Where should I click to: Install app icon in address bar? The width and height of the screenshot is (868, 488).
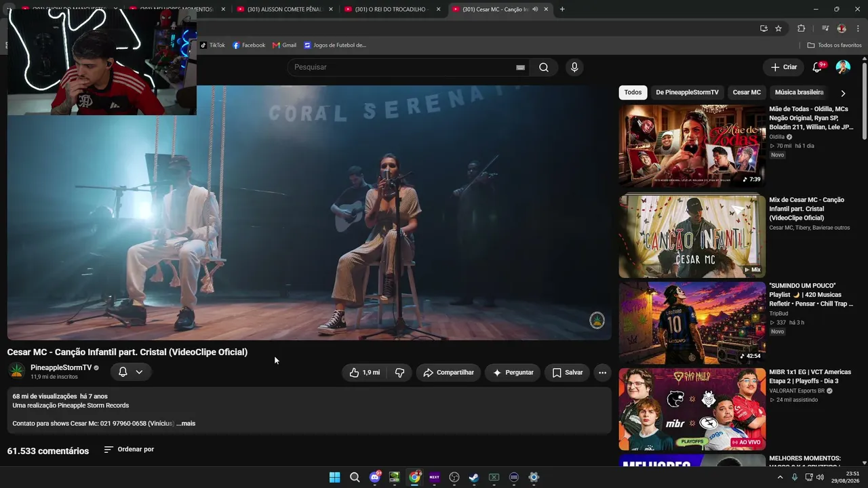tap(764, 28)
